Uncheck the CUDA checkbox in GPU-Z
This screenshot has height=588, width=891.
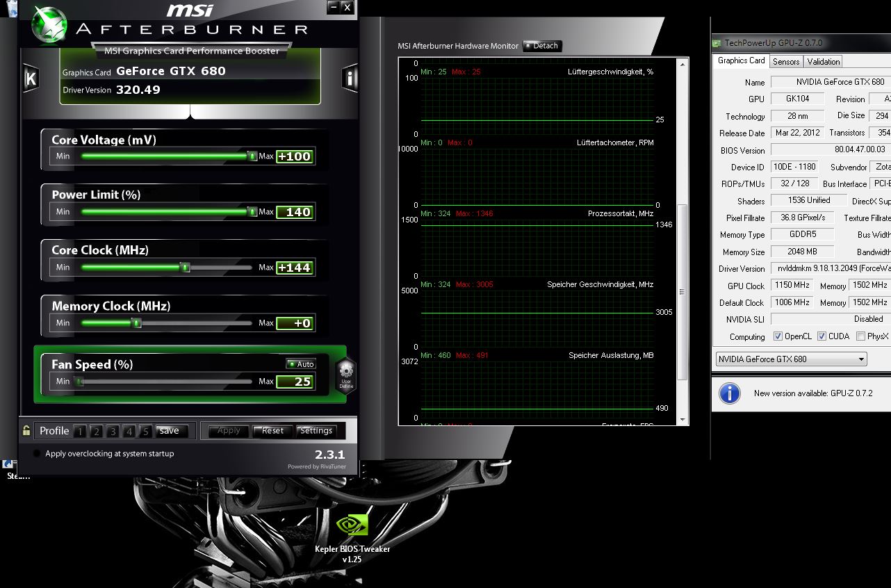(x=821, y=336)
